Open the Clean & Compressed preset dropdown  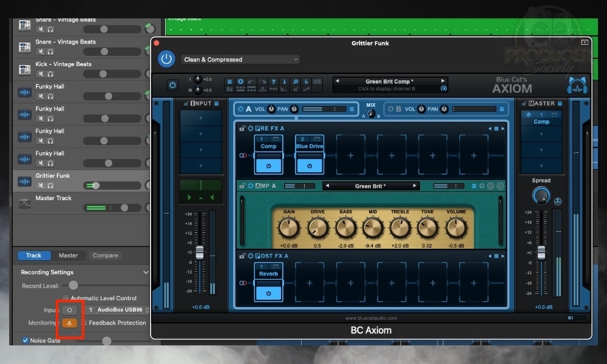(x=240, y=59)
